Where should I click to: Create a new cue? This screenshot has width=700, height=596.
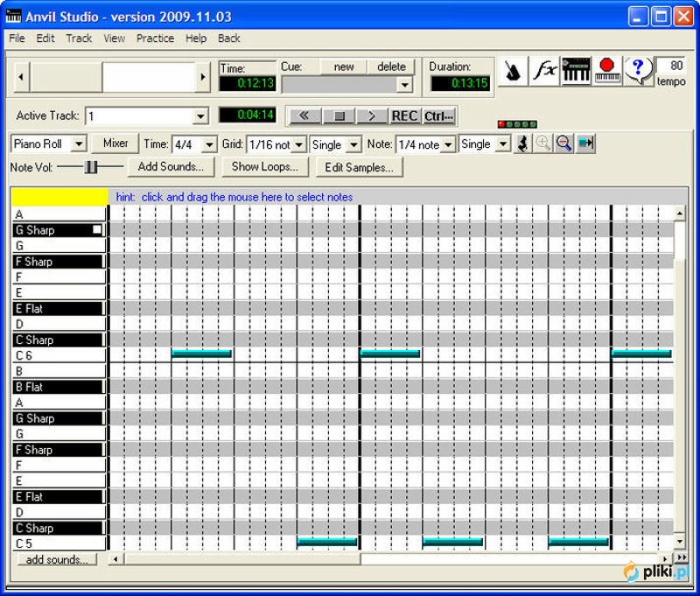344,67
